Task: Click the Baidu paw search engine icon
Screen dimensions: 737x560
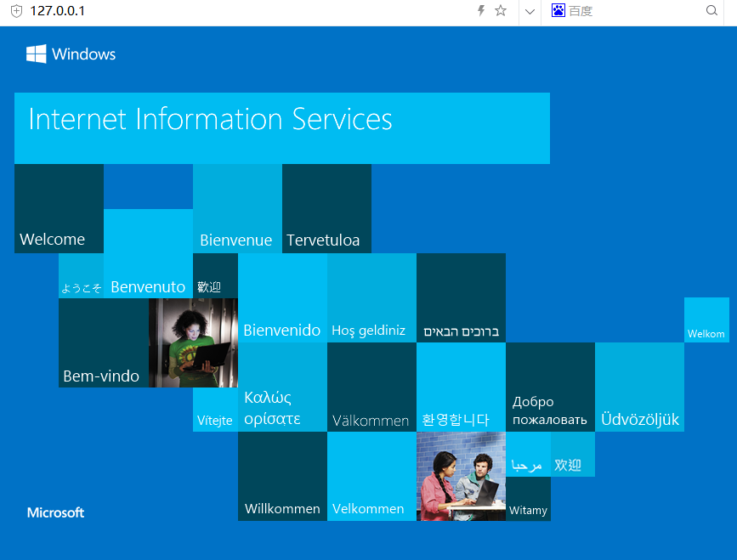Action: point(558,11)
